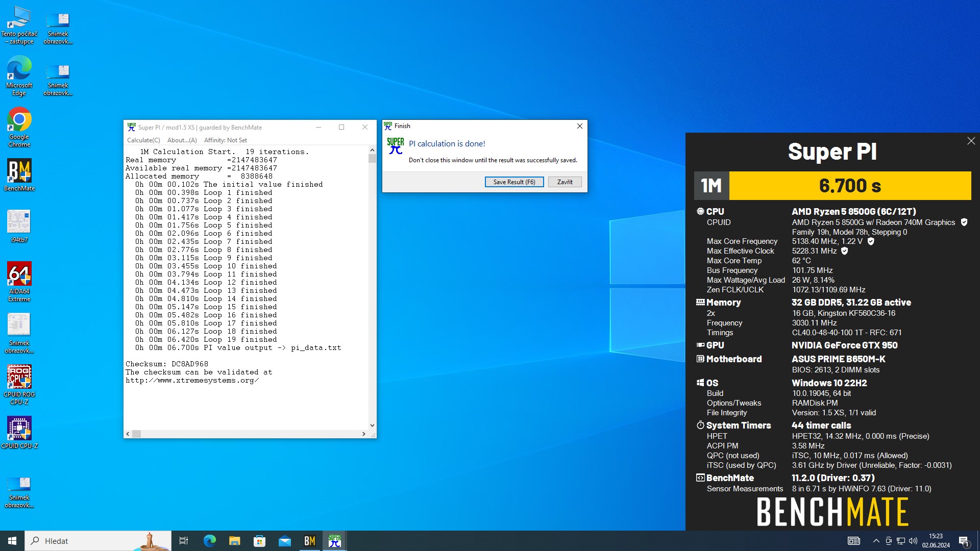Click 11.2.0 (Driver: 0.37) text
Screen dimensions: 980x551
[833, 478]
